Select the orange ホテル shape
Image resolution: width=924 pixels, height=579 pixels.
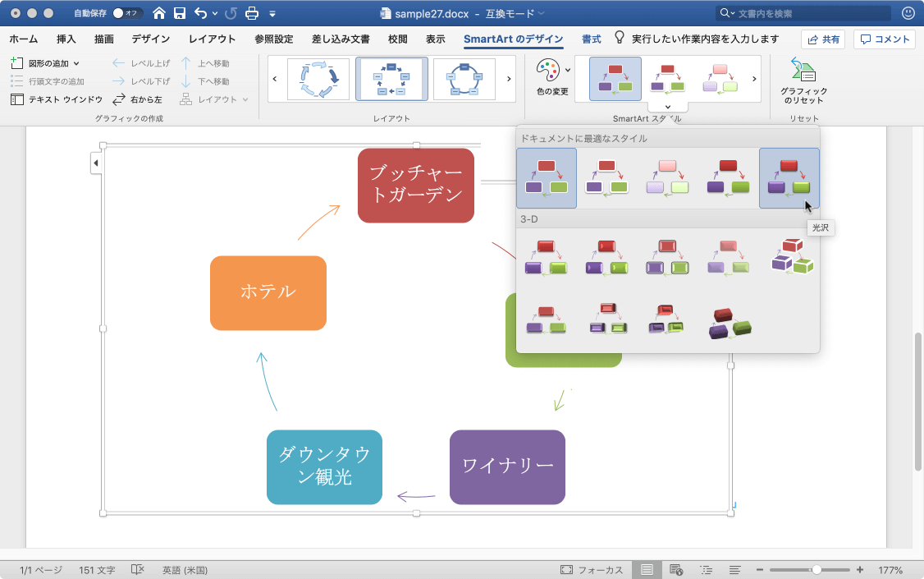point(268,292)
